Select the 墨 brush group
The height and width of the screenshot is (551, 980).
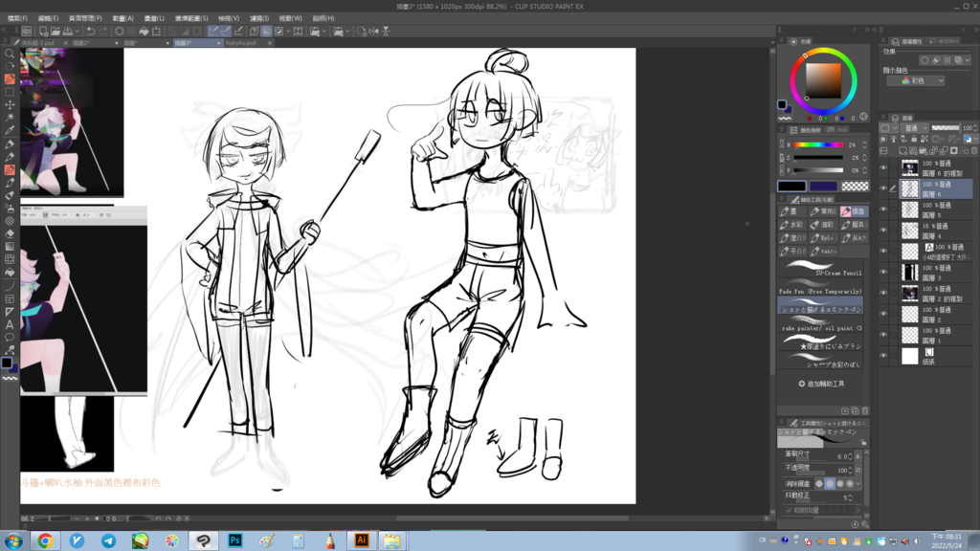(792, 211)
